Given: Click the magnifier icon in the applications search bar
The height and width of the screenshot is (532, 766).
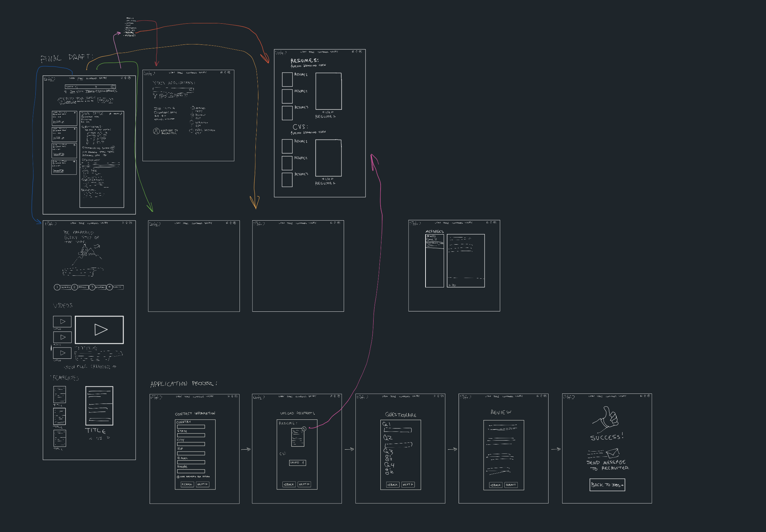Looking at the screenshot, I should click(x=191, y=90).
